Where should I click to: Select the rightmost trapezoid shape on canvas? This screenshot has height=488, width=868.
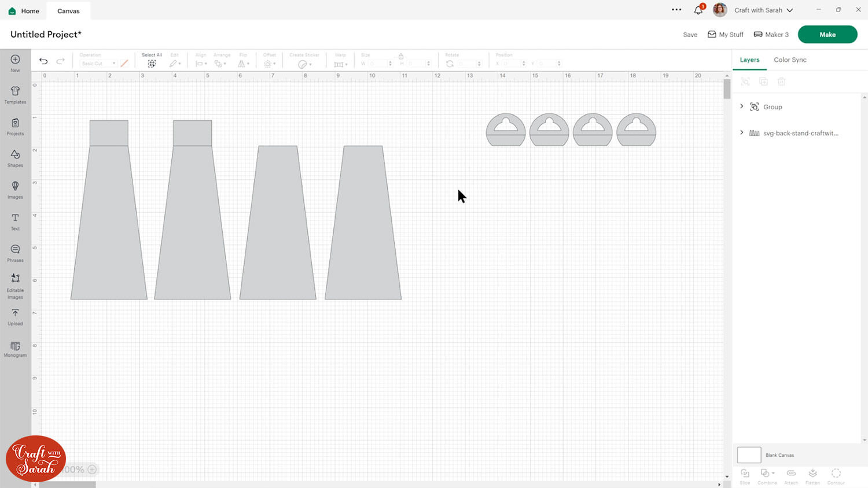(x=363, y=223)
